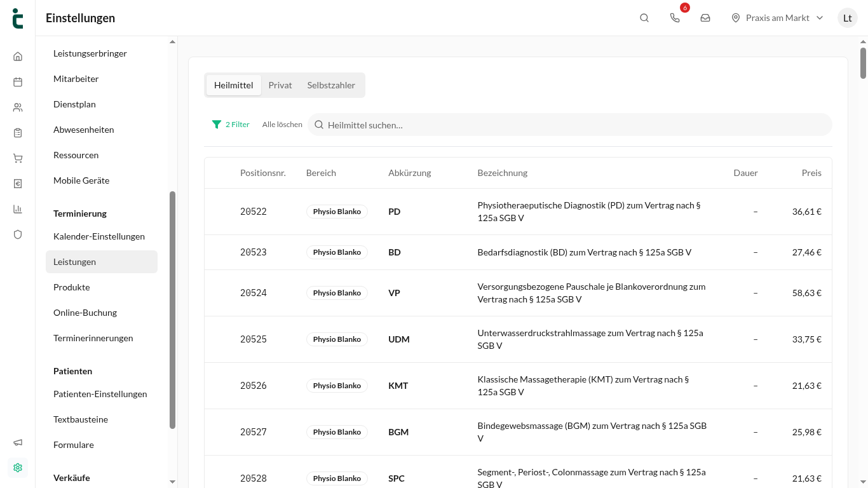868x488 pixels.
Task: Open the home icon in sidebar
Action: 18,57
